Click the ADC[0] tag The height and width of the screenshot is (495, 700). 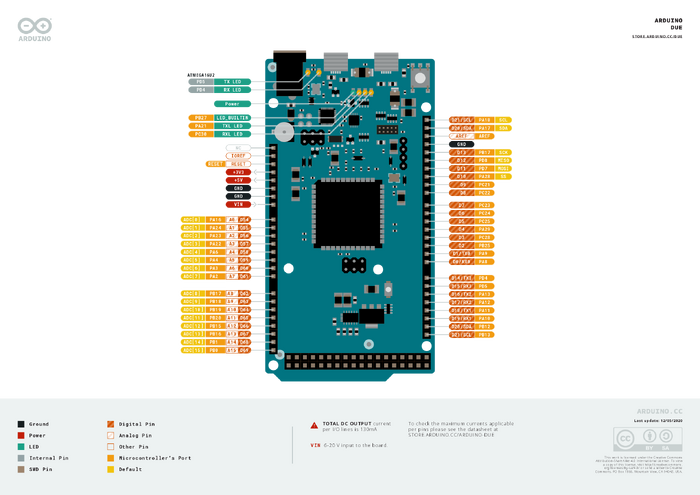click(193, 220)
